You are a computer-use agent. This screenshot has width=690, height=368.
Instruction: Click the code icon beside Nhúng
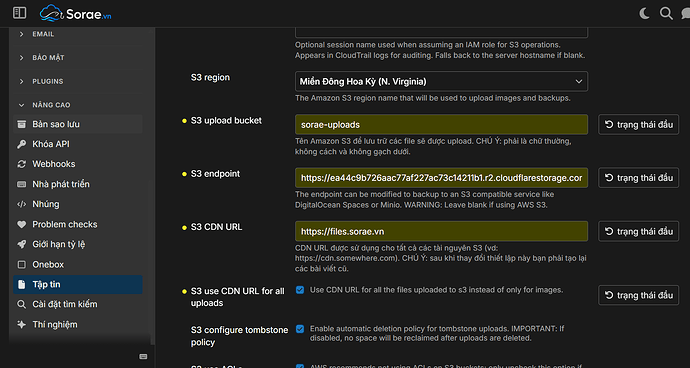click(21, 204)
